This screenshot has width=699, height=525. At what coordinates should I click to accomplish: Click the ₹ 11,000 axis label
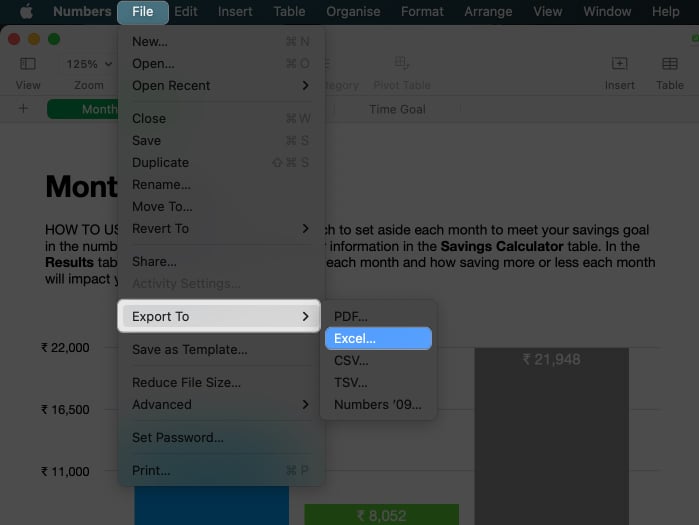(65, 472)
